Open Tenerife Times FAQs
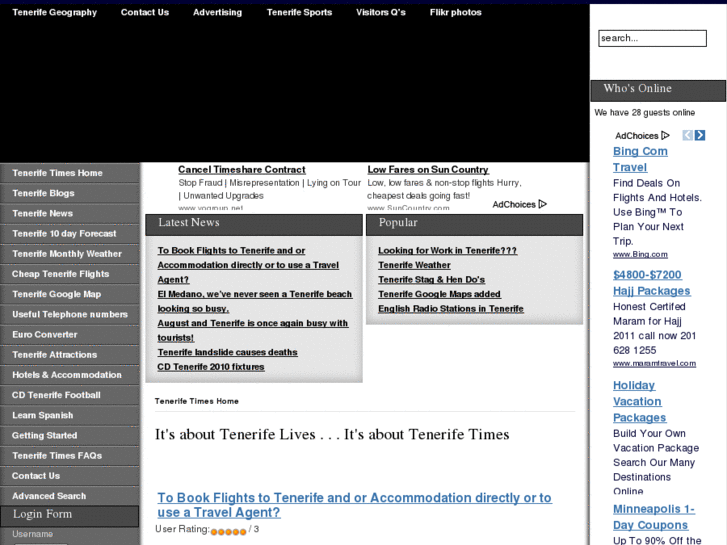 [70, 455]
